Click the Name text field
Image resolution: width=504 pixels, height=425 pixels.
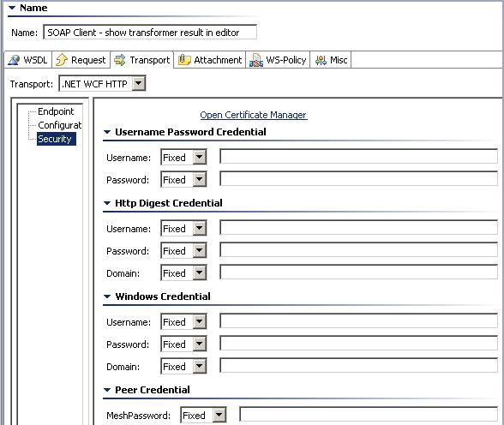(x=150, y=33)
